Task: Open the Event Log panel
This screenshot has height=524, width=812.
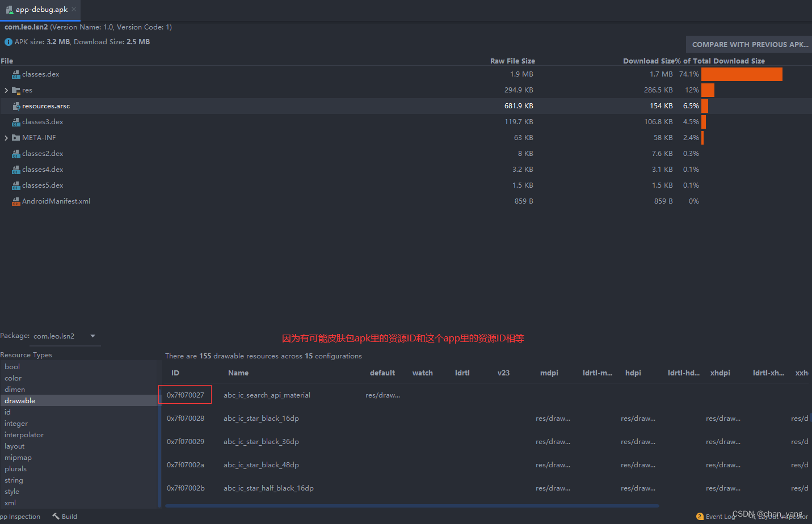Action: click(x=716, y=516)
